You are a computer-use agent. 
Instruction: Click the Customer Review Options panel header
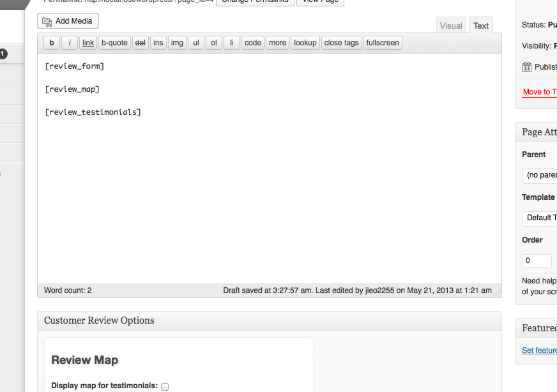coord(270,320)
